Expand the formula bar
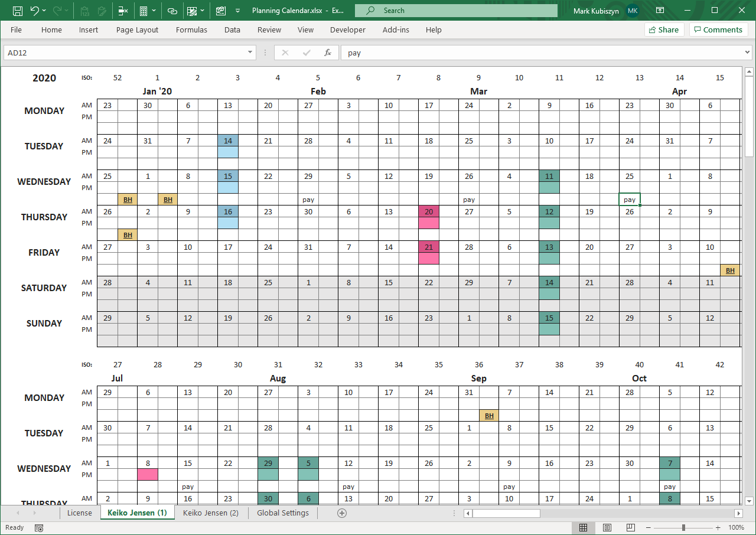Viewport: 756px width, 535px height. [x=747, y=53]
